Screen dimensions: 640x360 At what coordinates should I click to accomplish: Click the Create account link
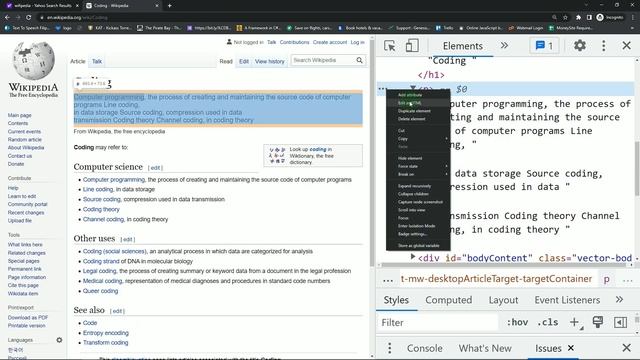click(330, 42)
